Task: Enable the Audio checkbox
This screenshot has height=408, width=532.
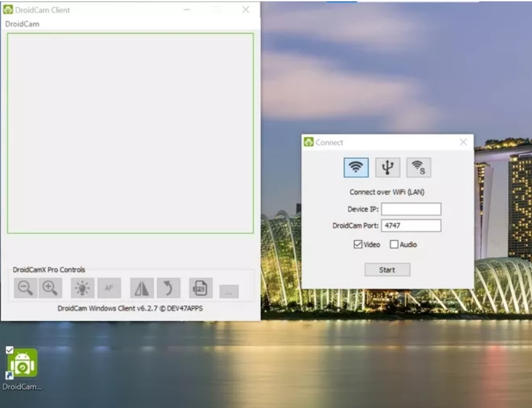Action: tap(394, 245)
